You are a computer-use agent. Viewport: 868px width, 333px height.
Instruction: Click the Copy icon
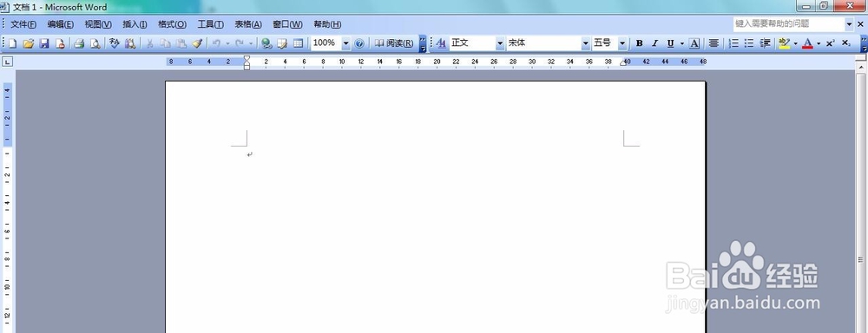pyautogui.click(x=165, y=43)
